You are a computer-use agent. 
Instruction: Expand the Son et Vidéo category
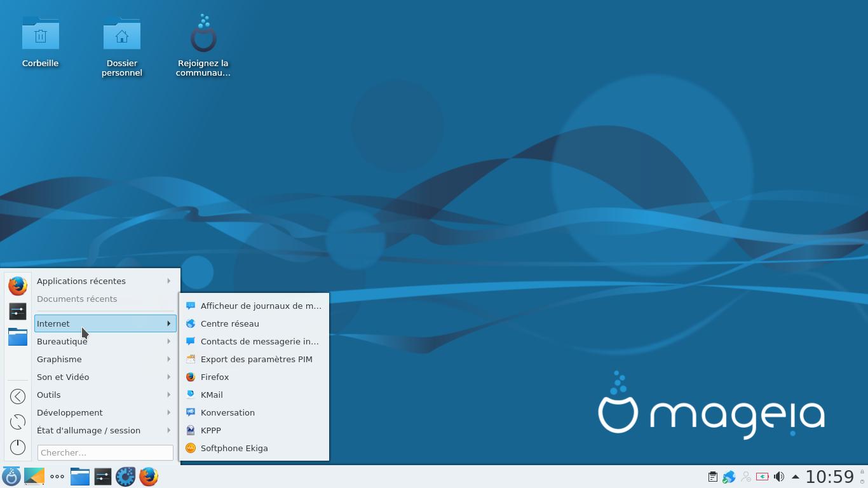pos(105,377)
